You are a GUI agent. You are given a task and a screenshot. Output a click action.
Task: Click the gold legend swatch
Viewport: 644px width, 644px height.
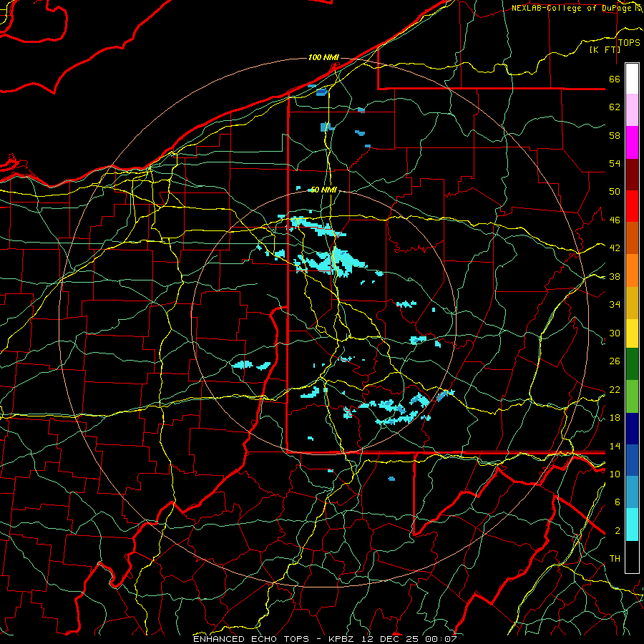pyautogui.click(x=632, y=303)
